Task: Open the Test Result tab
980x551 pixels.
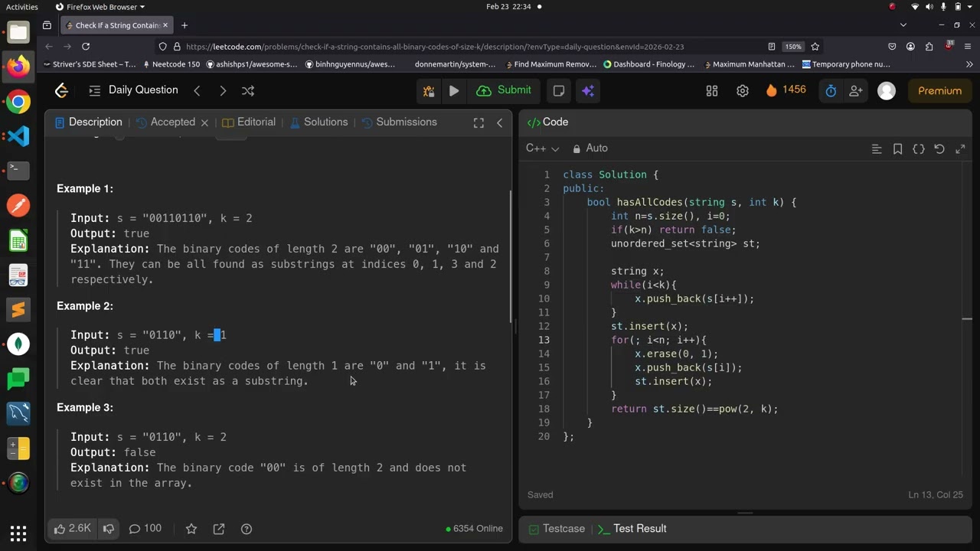Action: click(x=632, y=529)
